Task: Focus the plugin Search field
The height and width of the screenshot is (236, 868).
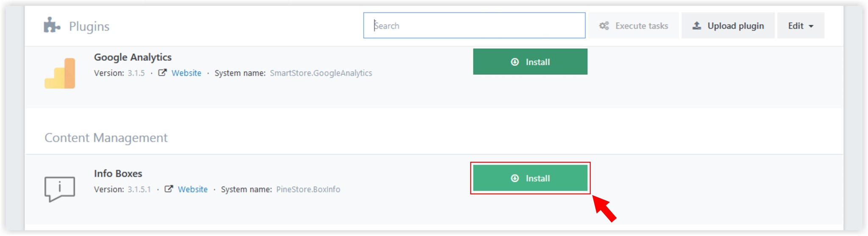Action: (474, 25)
